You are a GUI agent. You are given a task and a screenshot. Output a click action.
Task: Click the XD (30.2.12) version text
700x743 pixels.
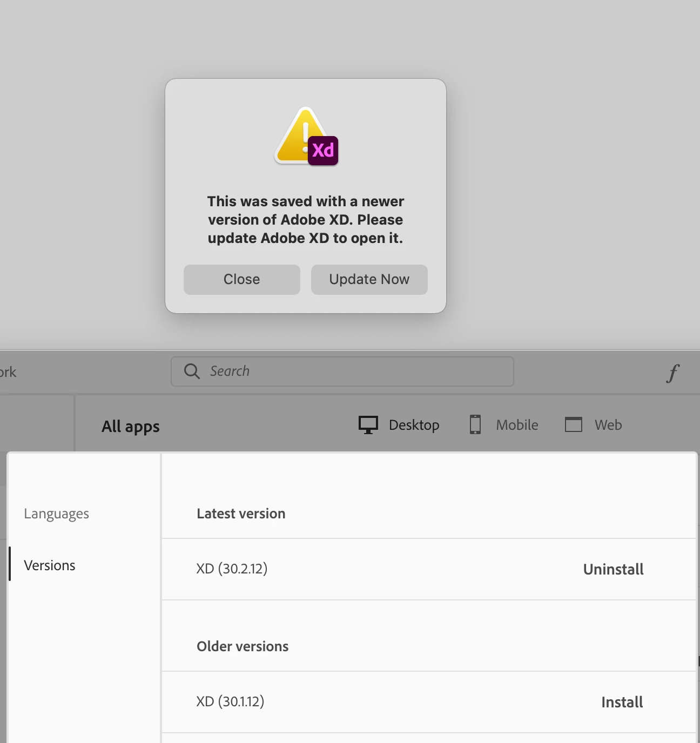tap(232, 569)
